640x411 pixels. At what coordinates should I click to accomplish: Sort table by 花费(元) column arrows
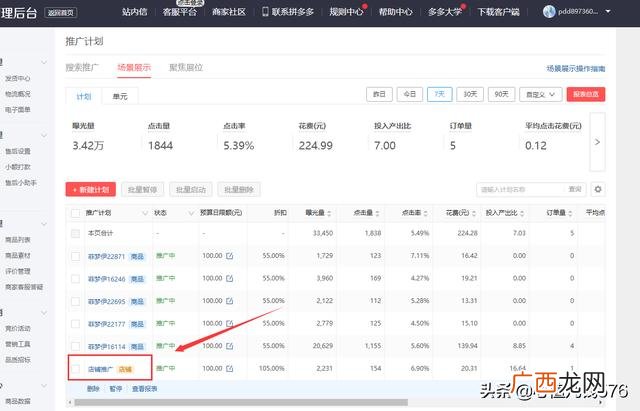coord(474,213)
